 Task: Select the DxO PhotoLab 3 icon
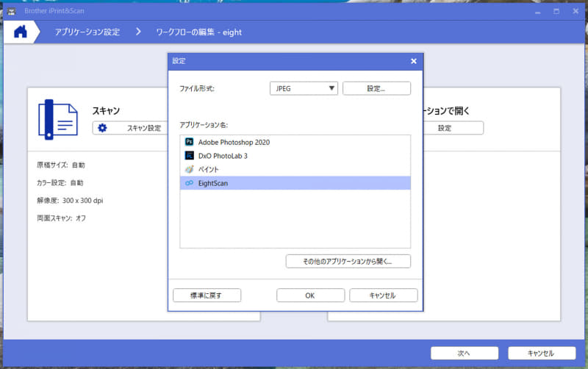point(190,155)
